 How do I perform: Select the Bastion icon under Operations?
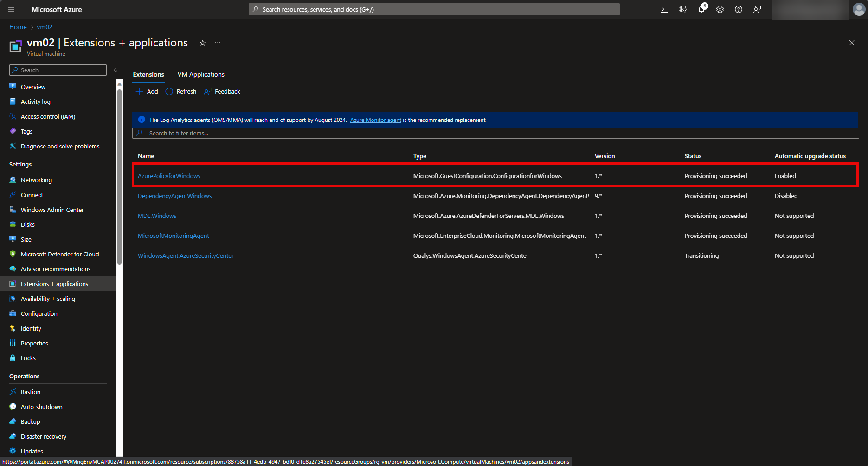[13, 392]
